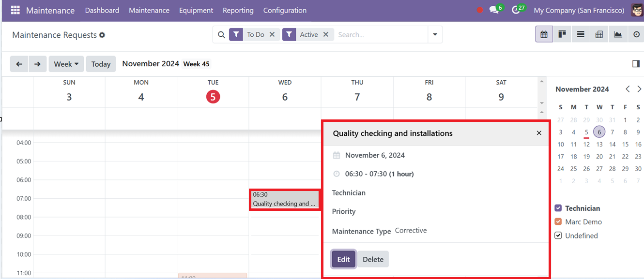Select Friday 8 column header
This screenshot has width=644, height=279.
[429, 92]
